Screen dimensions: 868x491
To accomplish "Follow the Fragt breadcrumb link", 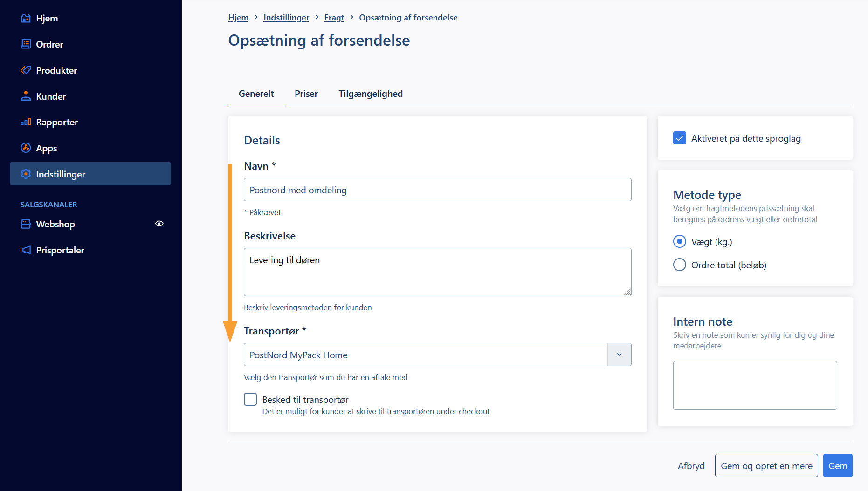I will [x=334, y=18].
